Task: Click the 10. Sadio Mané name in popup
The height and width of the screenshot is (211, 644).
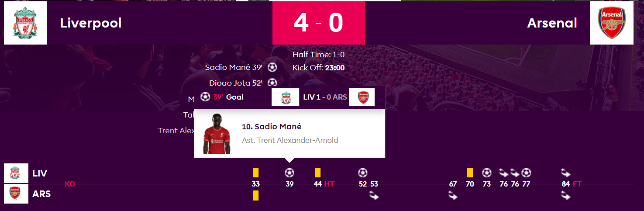Action: click(272, 127)
